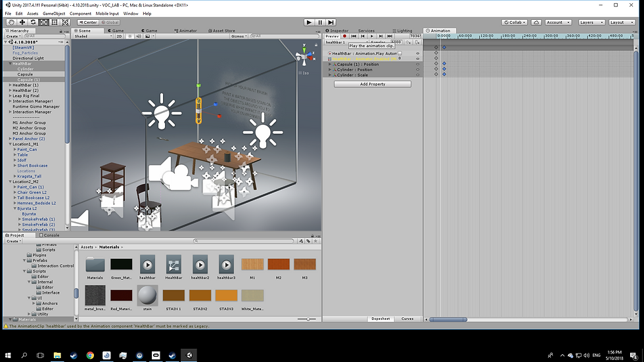Switch to Curves view in Animation
The height and width of the screenshot is (362, 644).
[x=407, y=319]
